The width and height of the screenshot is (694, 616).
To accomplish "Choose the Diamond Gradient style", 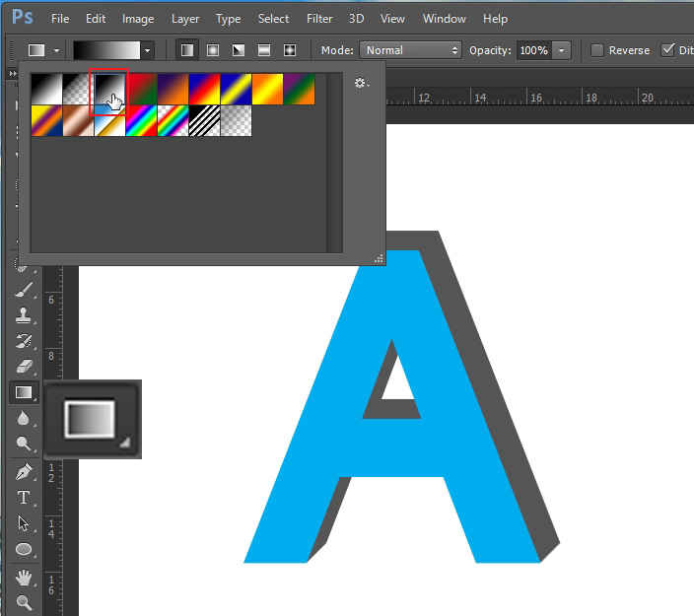I will [290, 50].
